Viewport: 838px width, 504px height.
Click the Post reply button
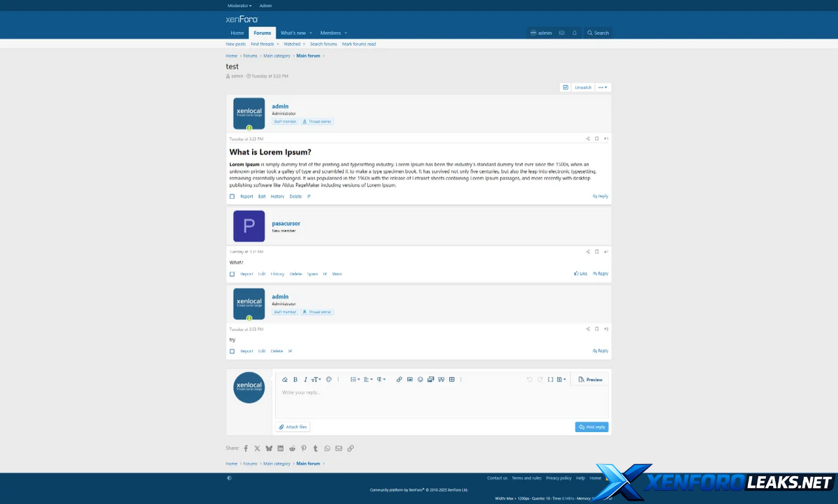591,427
